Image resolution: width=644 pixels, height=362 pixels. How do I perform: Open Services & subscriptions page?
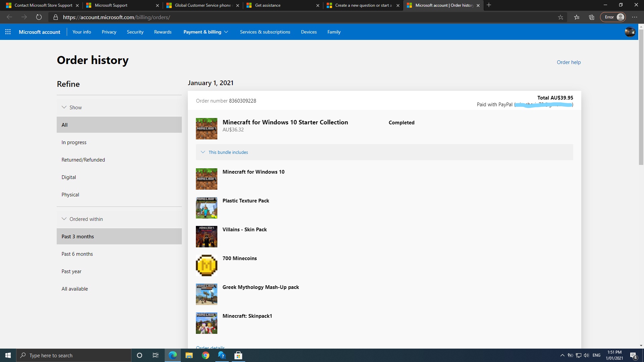[265, 32]
